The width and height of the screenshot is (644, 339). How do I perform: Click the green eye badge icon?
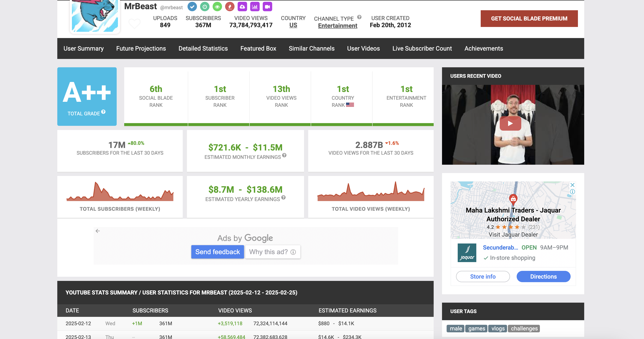[x=217, y=7]
